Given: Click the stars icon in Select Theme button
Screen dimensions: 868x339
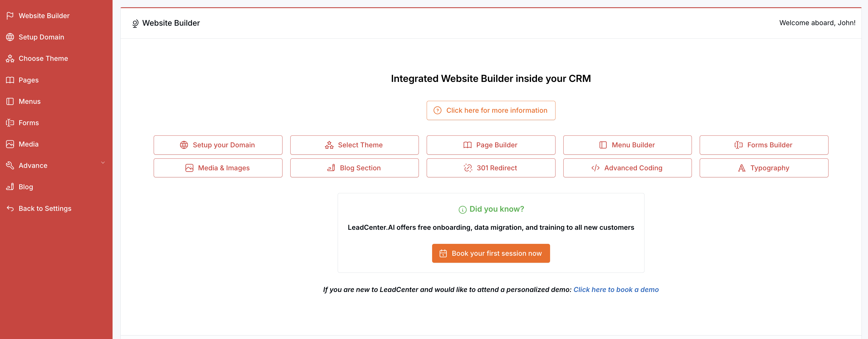Looking at the screenshot, I should [329, 145].
